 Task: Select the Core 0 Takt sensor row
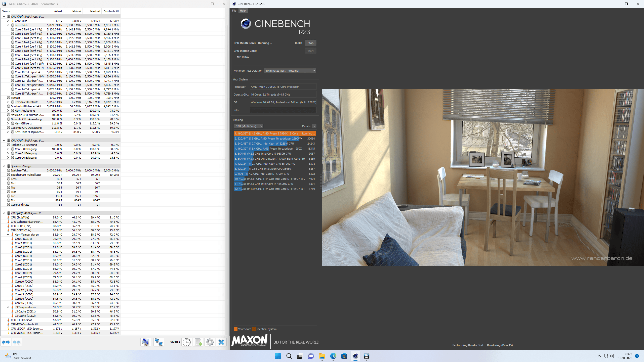click(x=60, y=29)
